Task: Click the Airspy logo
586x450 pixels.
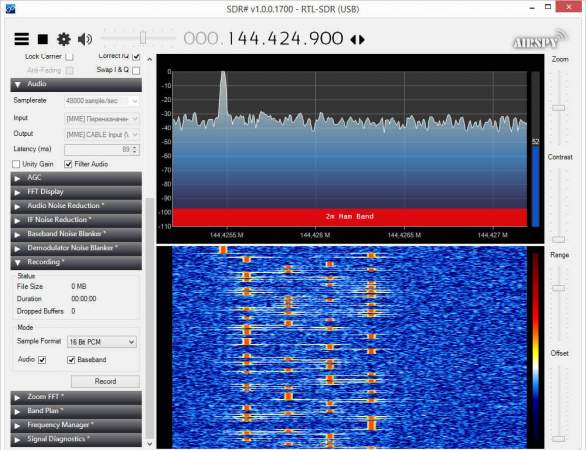Action: click(540, 40)
